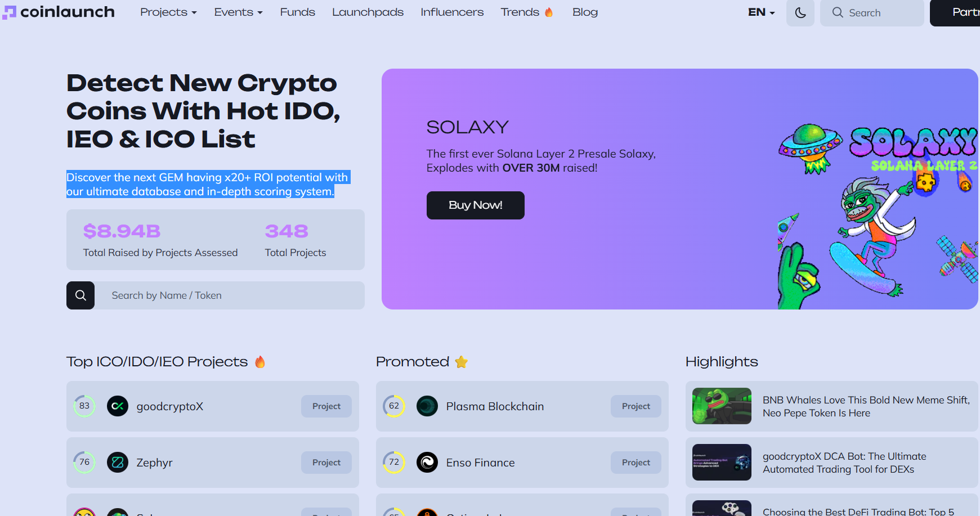
Task: Click the goodcryptoX project logo icon
Action: pyautogui.click(x=118, y=406)
